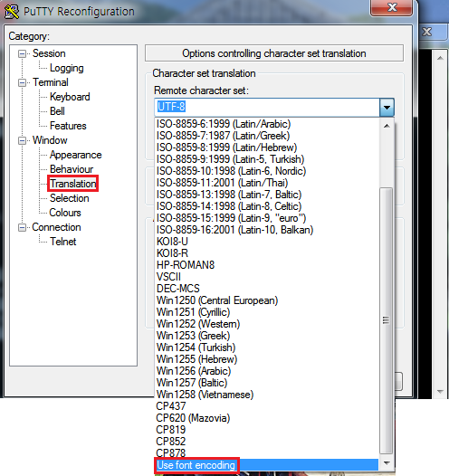Choose Use font encoding option
Screen dimensions: 449x476
tap(267, 465)
